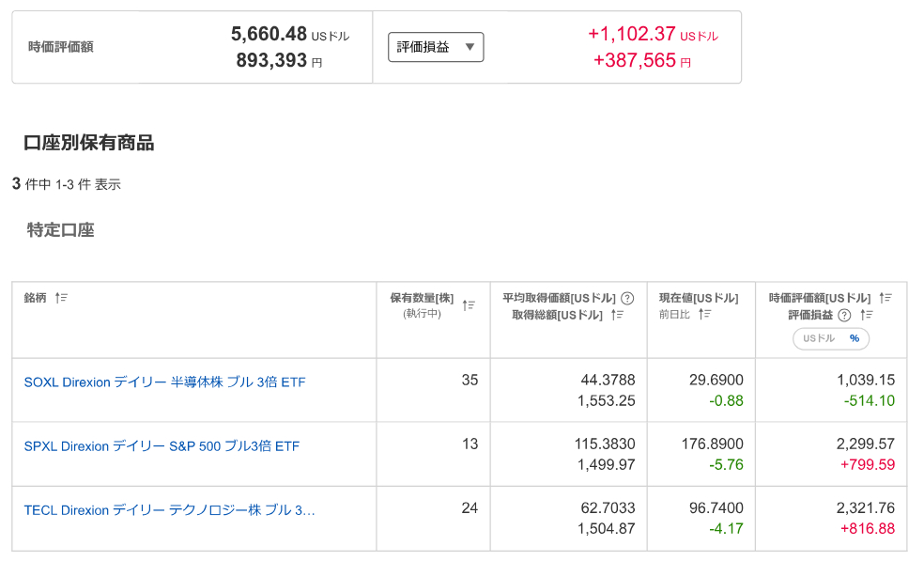Select SOXL average cost 44.3788
Screen dimensions: 924x561
coord(608,380)
